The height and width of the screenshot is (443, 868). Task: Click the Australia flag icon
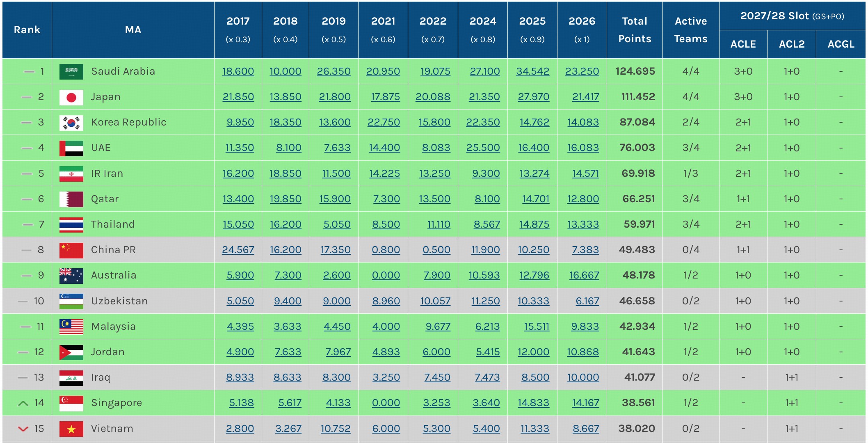[71, 276]
